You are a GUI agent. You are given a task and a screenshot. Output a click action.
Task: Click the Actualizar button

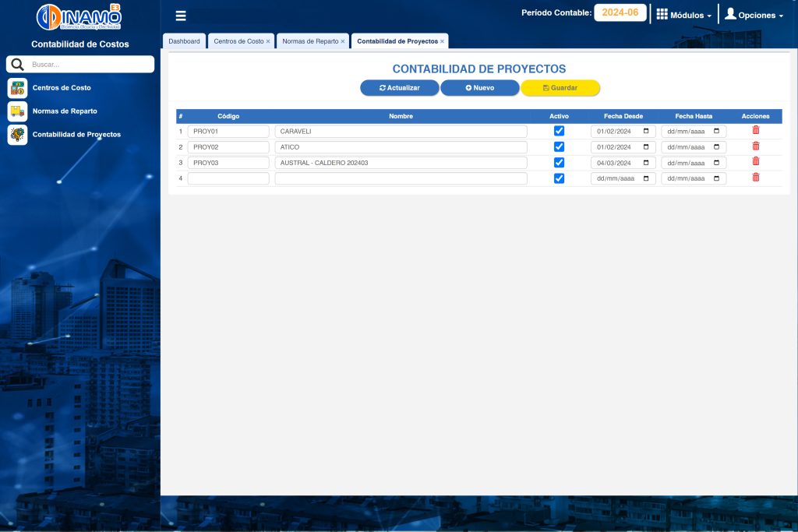(x=399, y=88)
